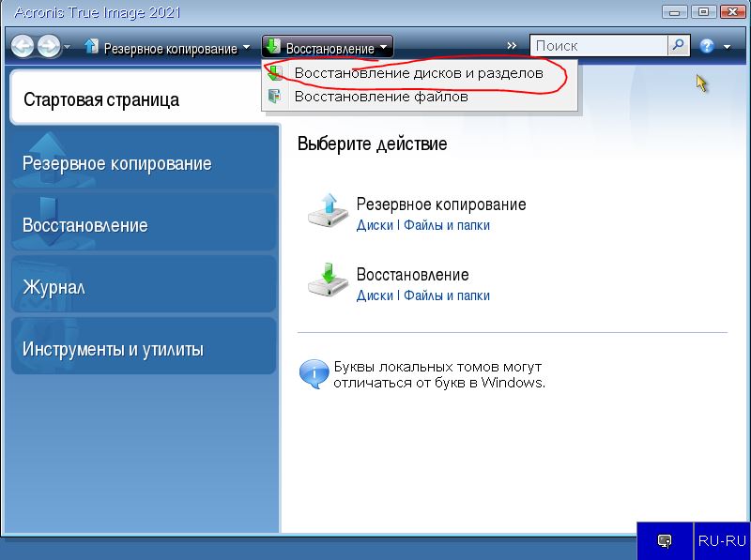
Task: Click the Back navigation arrow button
Action: click(x=23, y=46)
